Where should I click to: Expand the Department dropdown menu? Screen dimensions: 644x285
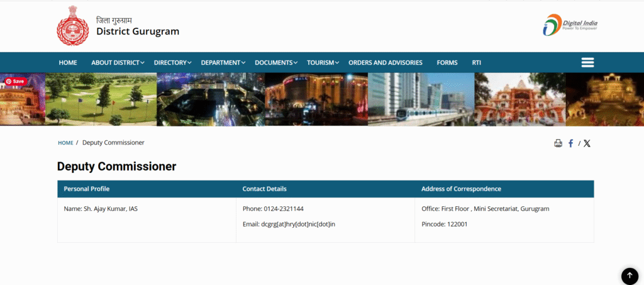(x=223, y=63)
